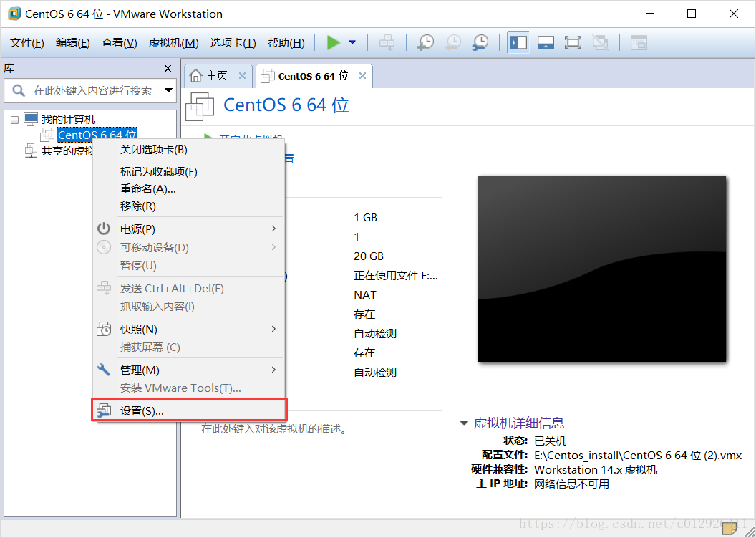Click the console view toolbar icon
756x538 pixels.
point(639,42)
